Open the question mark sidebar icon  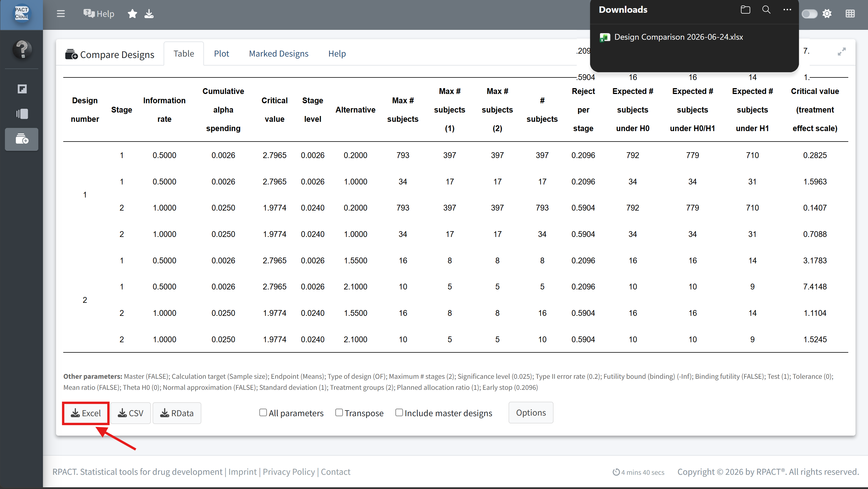pyautogui.click(x=22, y=50)
